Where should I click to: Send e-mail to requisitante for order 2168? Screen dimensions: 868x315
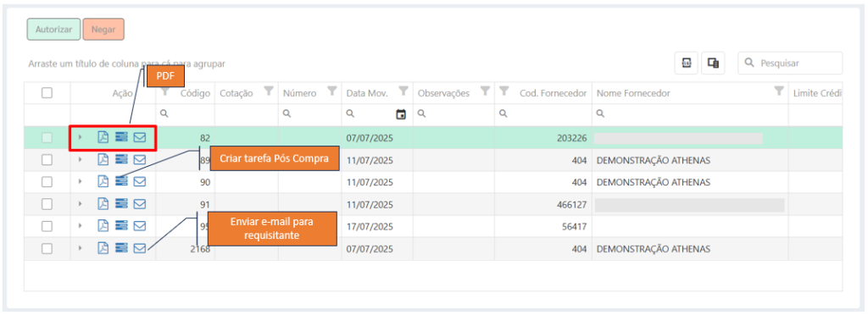(x=140, y=248)
